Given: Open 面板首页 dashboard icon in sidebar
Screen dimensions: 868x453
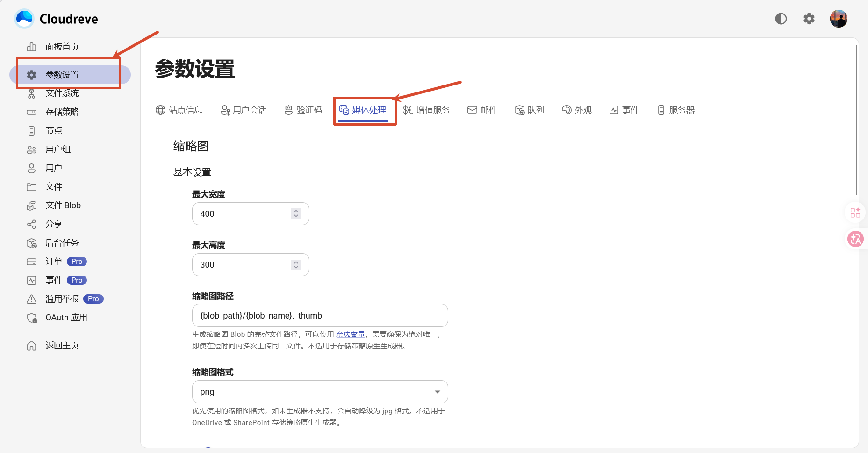Looking at the screenshot, I should coord(32,47).
